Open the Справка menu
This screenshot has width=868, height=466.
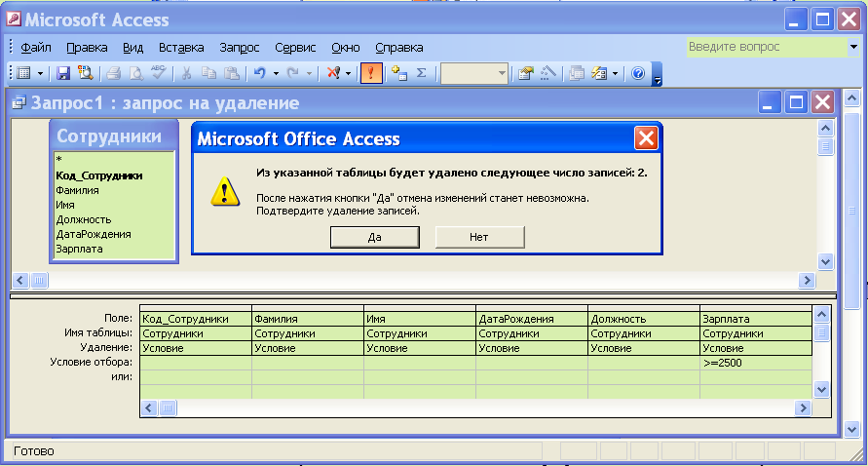(x=399, y=48)
